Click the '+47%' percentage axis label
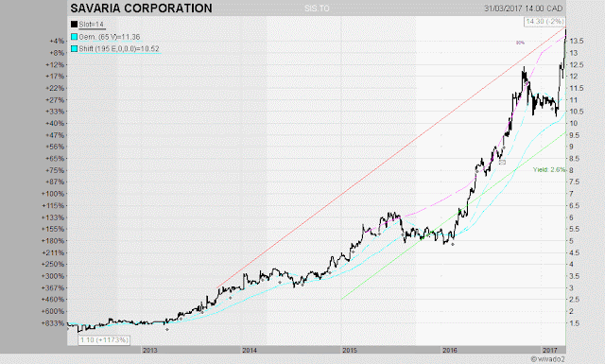 pyautogui.click(x=55, y=135)
